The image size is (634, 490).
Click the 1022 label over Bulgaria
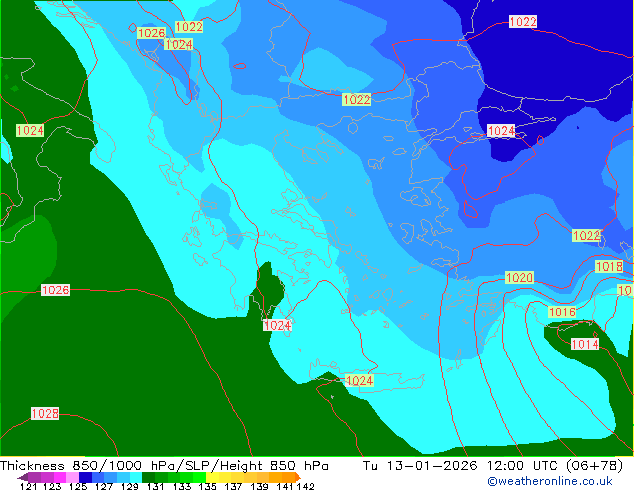pyautogui.click(x=356, y=99)
